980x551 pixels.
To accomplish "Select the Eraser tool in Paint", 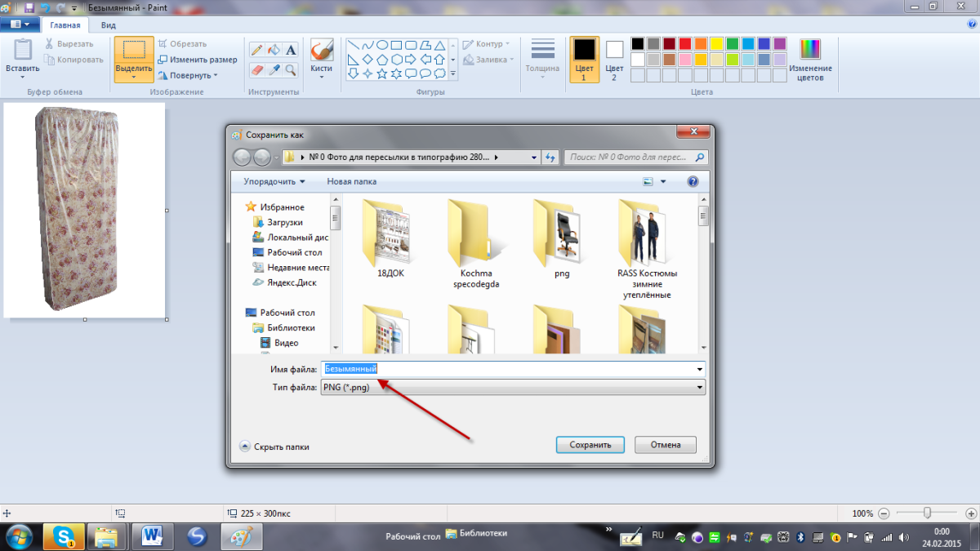I will (x=256, y=70).
